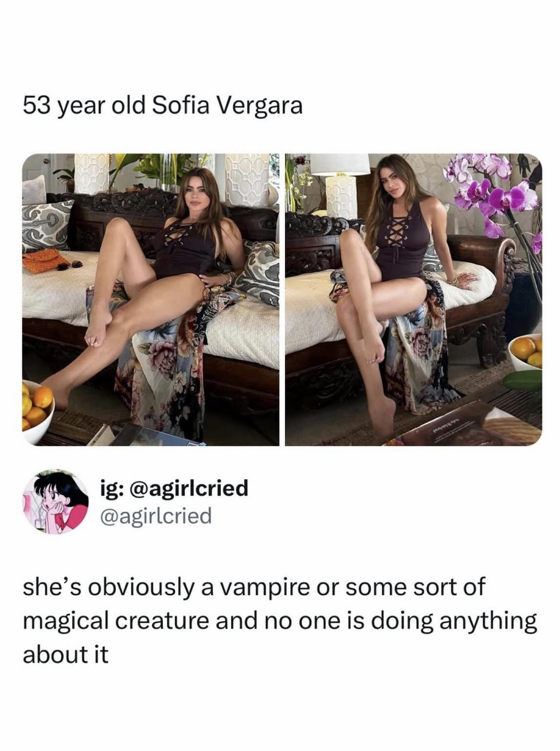Open the right photo thumbnail
This screenshot has width=560, height=751.
point(413,299)
